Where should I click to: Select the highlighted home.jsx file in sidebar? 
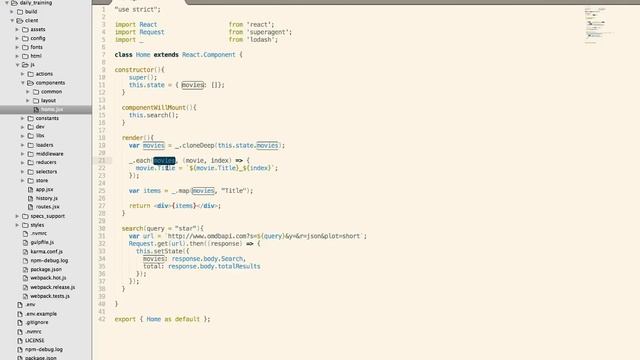click(x=46, y=109)
